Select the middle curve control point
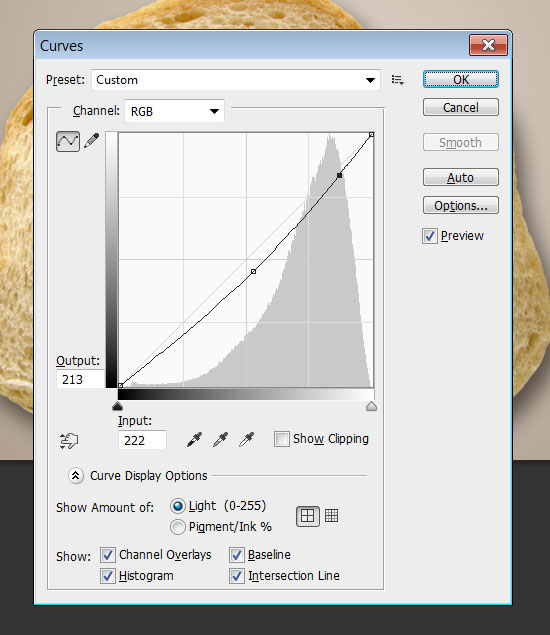 tap(254, 271)
